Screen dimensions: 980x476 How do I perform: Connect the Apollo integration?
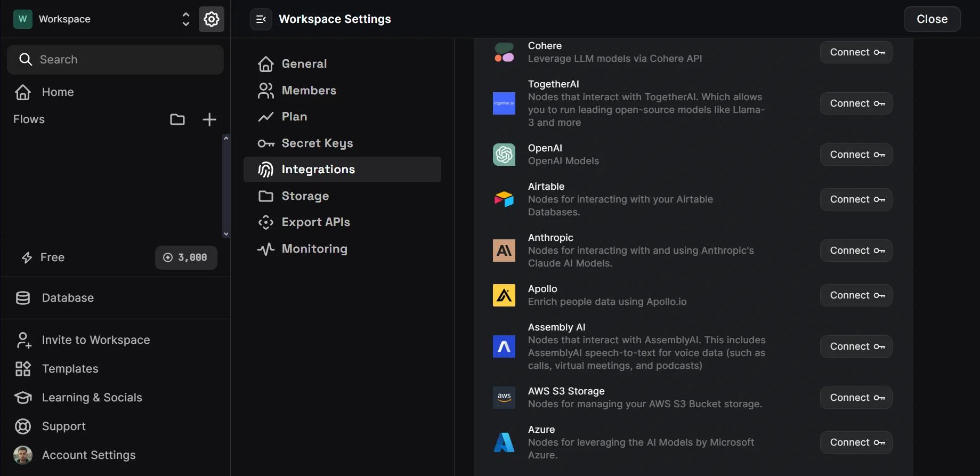(x=856, y=295)
